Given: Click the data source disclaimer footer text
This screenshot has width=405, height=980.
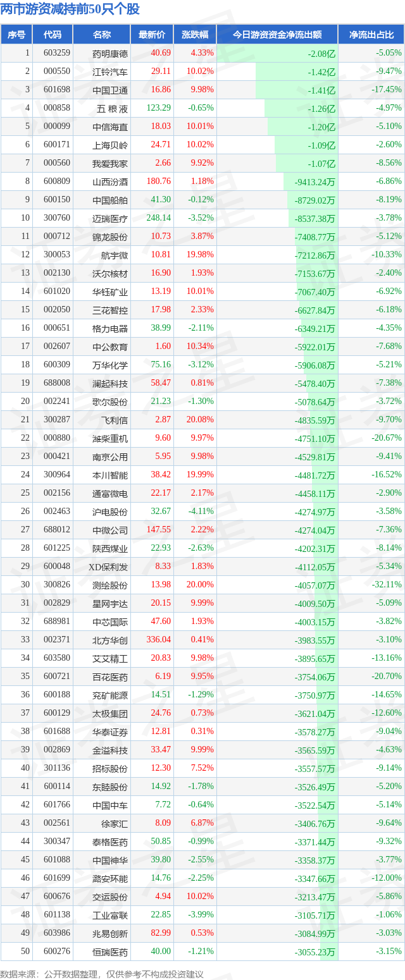Looking at the screenshot, I should 102,974.
